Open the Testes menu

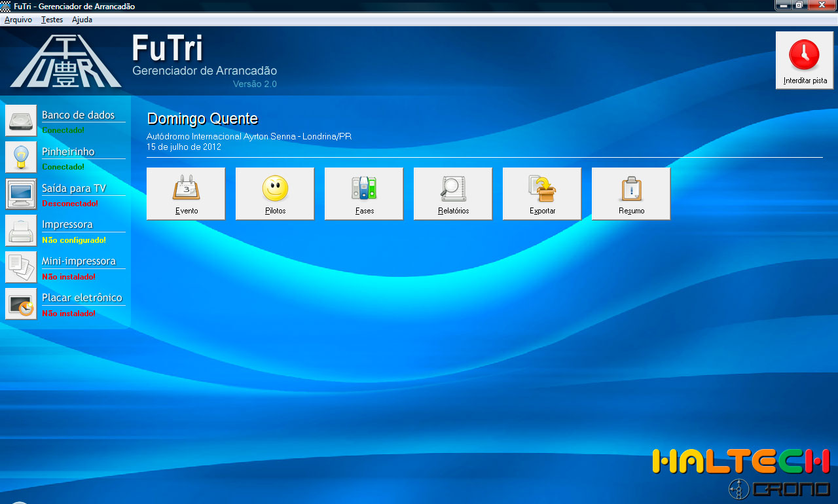click(52, 20)
